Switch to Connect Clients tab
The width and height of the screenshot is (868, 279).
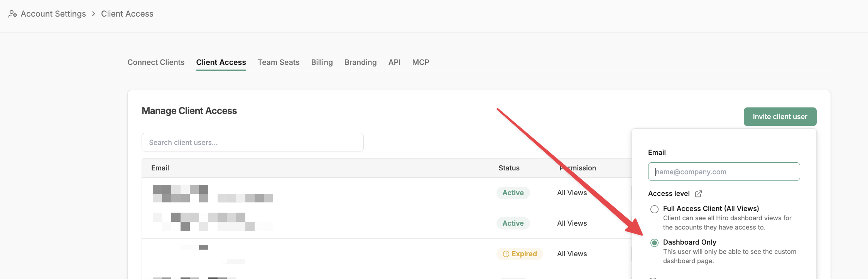[156, 62]
